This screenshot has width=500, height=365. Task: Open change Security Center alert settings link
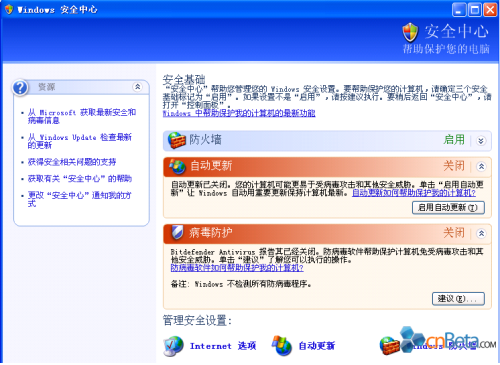[x=80, y=199]
